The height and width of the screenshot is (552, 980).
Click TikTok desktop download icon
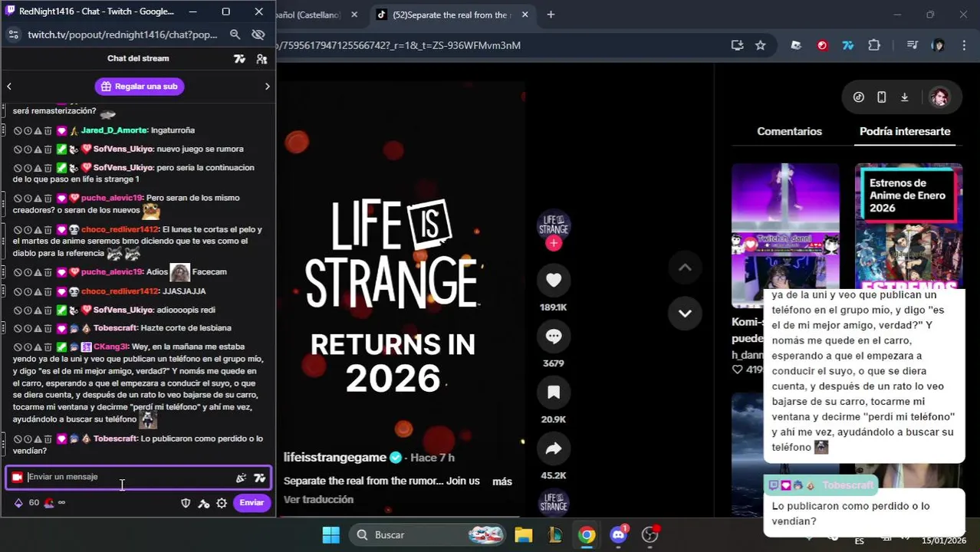(905, 97)
